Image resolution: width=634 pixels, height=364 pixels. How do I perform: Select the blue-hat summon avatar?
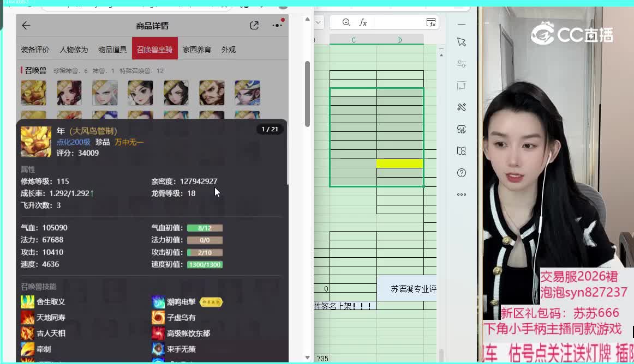(x=247, y=93)
